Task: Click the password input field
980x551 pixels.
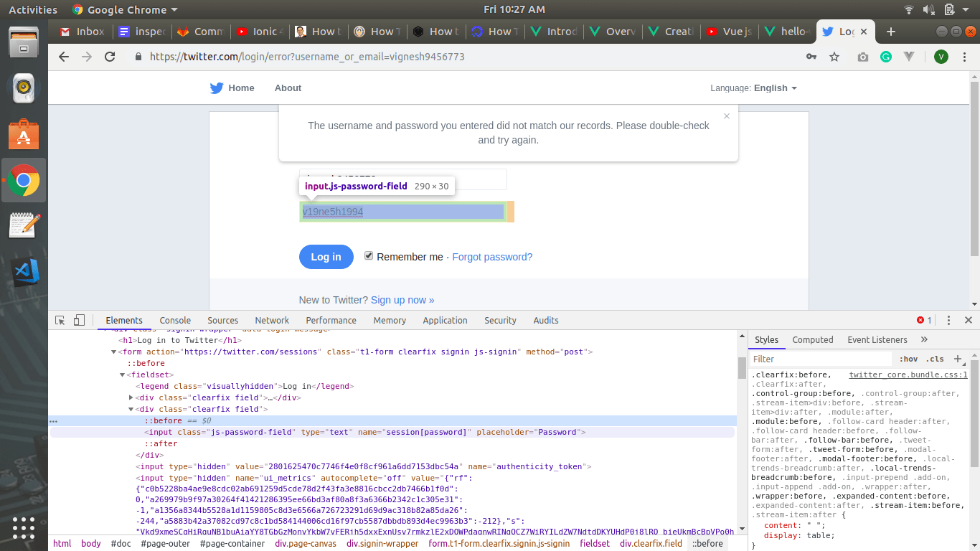Action: 403,212
